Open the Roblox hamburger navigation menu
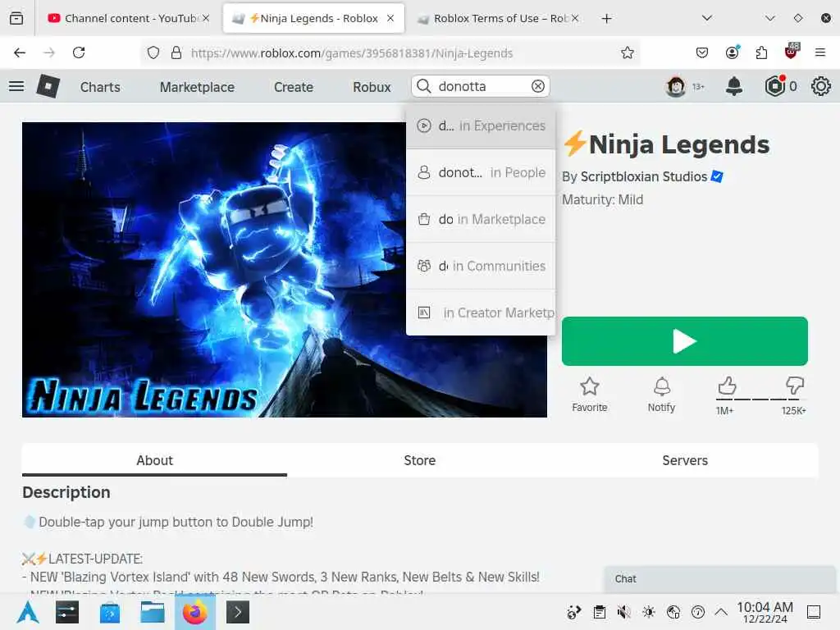The height and width of the screenshot is (630, 840). click(16, 86)
